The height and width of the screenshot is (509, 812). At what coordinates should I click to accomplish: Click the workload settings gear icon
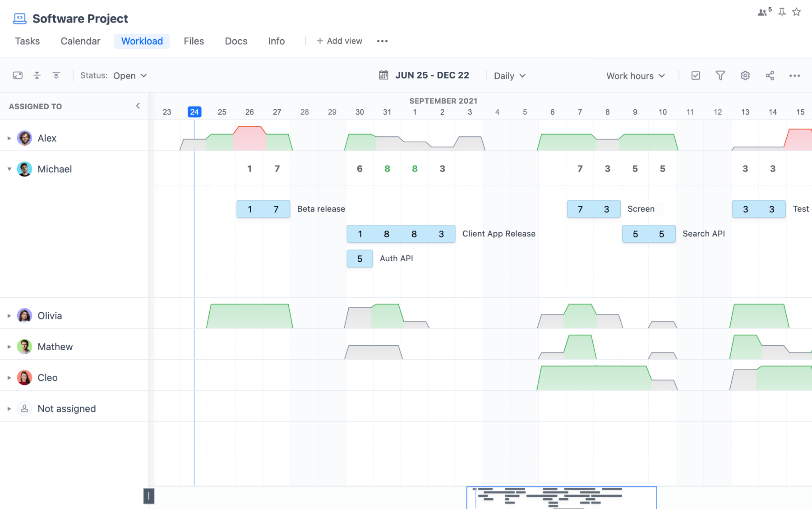point(745,75)
